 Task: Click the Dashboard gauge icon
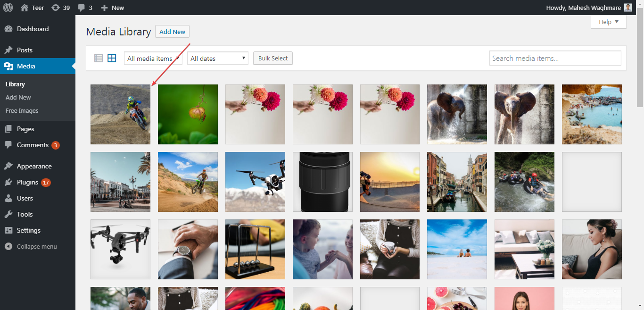click(x=8, y=29)
